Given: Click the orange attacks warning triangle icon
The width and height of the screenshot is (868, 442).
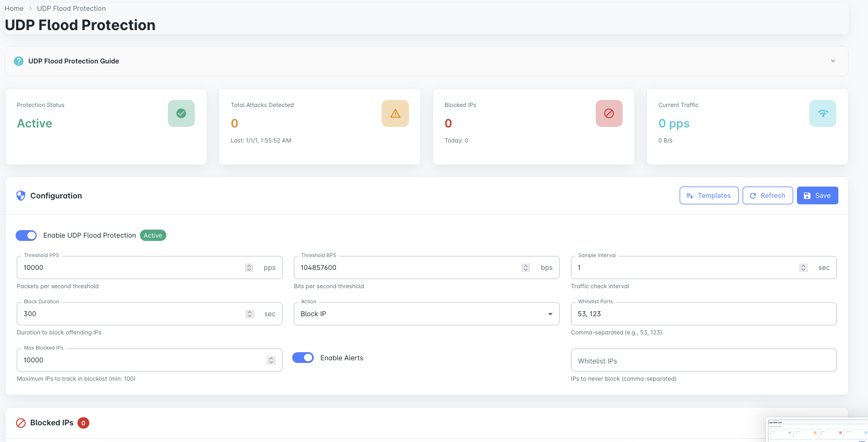Looking at the screenshot, I should [x=395, y=113].
